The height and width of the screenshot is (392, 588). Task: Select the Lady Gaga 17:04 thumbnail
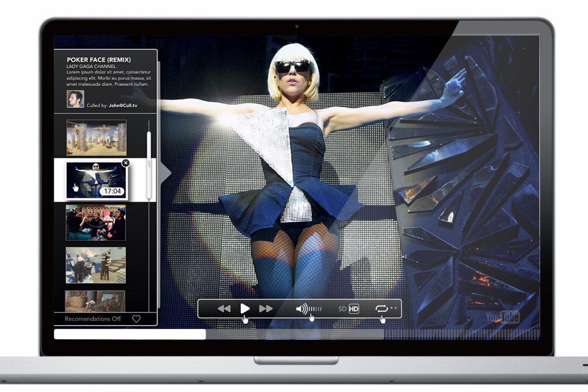coord(96,180)
